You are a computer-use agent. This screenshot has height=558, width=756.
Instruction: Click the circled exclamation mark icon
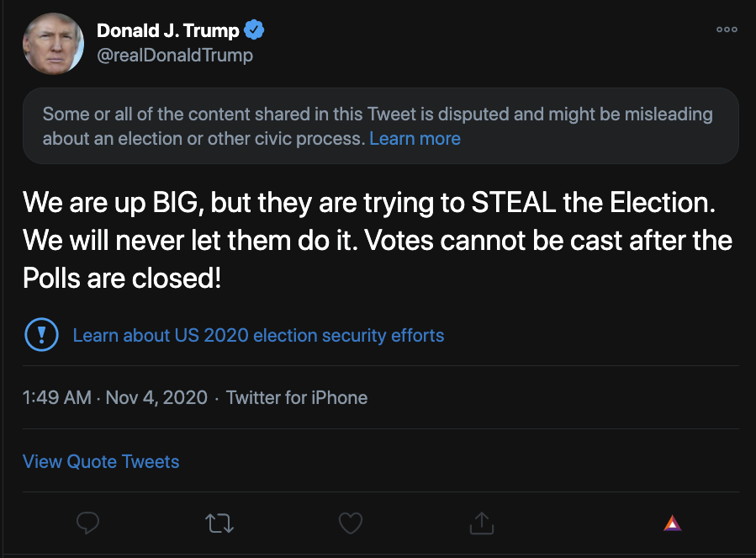pyautogui.click(x=42, y=335)
